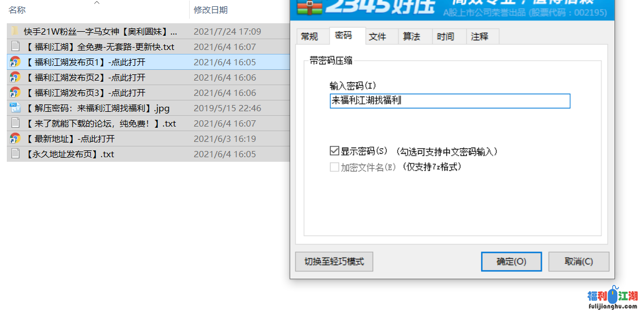
Task: Focus the 输入密码 text field
Action: tap(449, 101)
